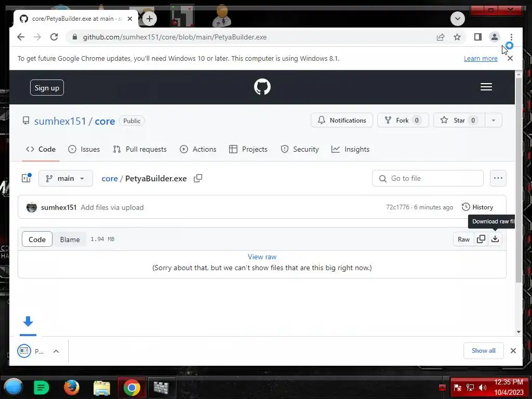Open the more file actions ellipsis menu
This screenshot has width=532, height=399.
(x=498, y=179)
